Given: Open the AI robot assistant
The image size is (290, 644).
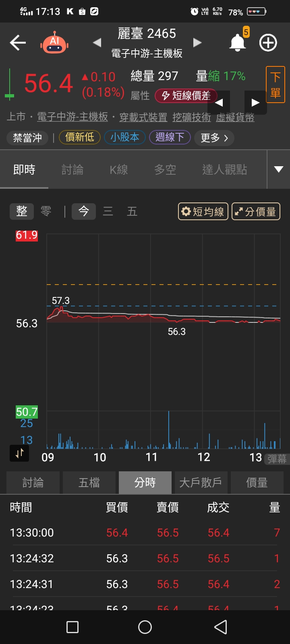Looking at the screenshot, I should point(54,43).
